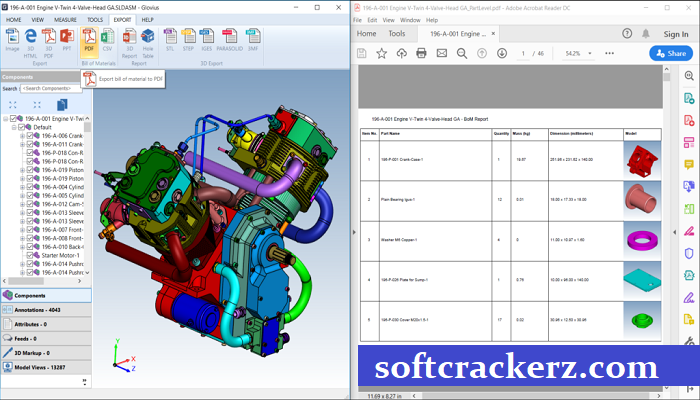This screenshot has width=700, height=400.
Task: Export bill of materials as CSV
Action: click(108, 40)
